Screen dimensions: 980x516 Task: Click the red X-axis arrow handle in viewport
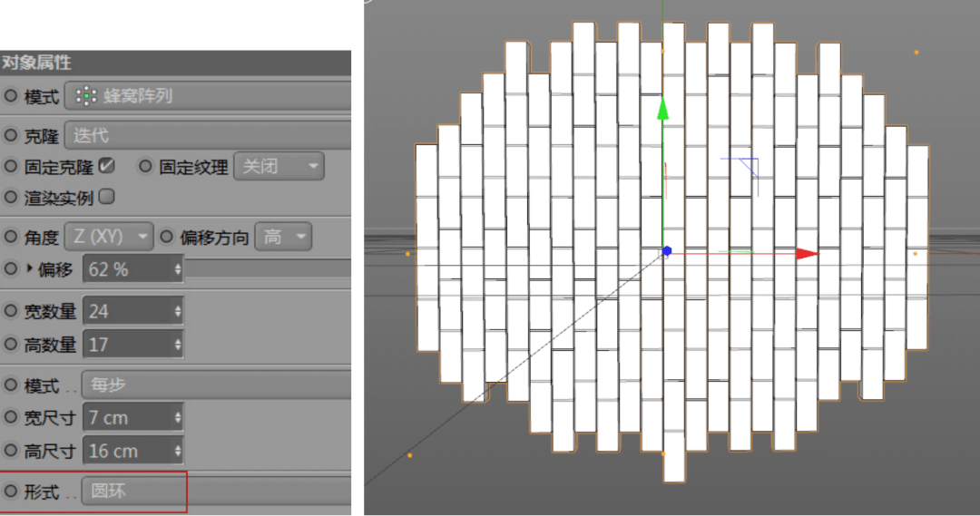(807, 253)
